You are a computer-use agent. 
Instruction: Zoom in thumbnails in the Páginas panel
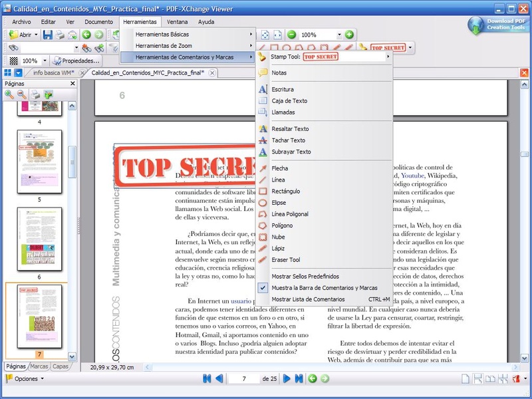(x=10, y=95)
